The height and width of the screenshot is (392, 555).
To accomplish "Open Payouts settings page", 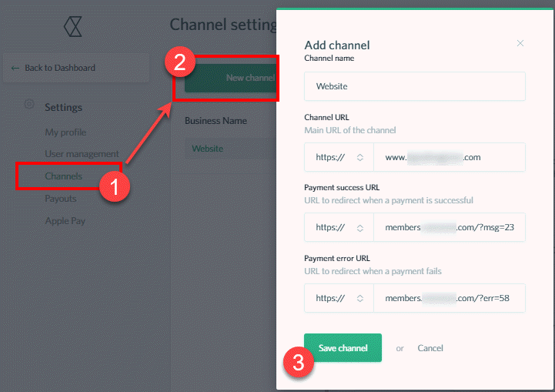I will (61, 199).
